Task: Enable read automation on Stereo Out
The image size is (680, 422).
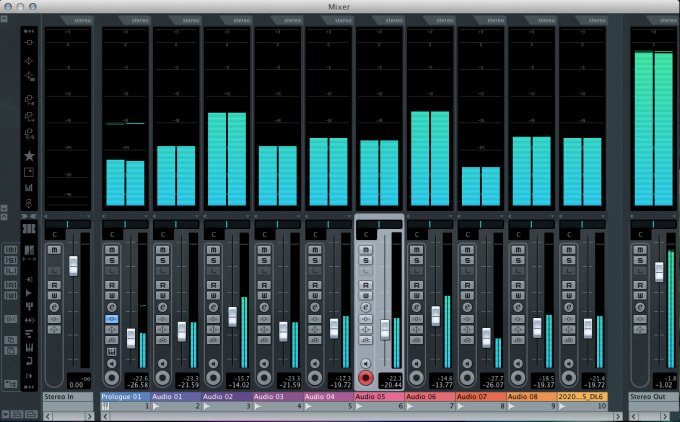Action: click(x=638, y=284)
